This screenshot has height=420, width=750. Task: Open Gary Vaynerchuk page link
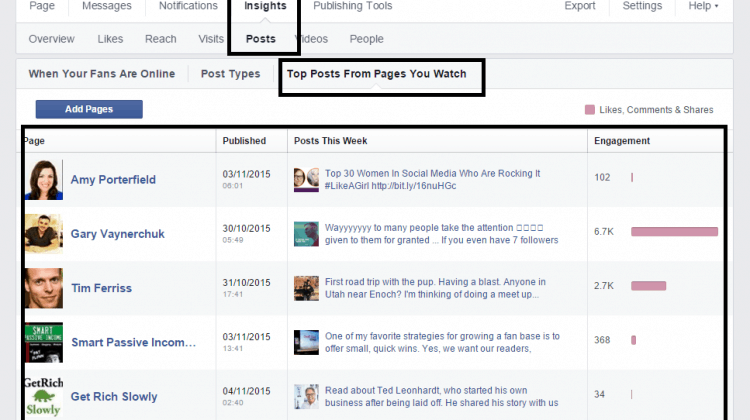click(118, 233)
